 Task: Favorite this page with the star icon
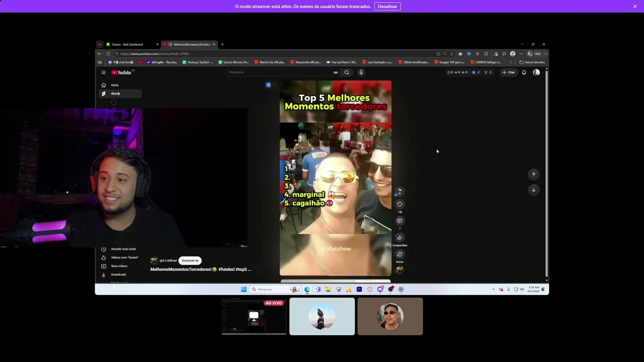tap(452, 54)
